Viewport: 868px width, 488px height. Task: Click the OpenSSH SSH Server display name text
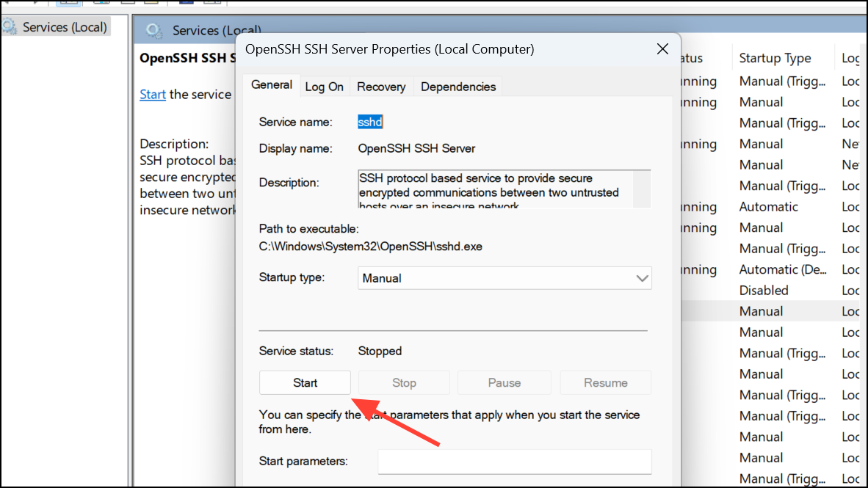[416, 148]
